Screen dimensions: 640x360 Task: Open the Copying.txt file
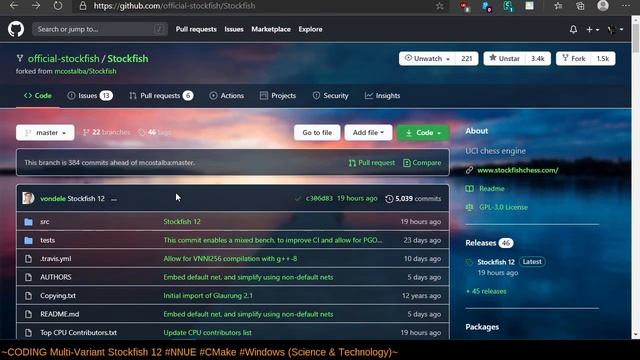pos(58,296)
